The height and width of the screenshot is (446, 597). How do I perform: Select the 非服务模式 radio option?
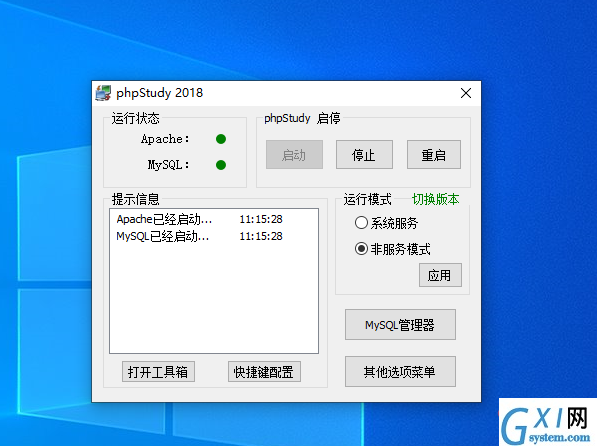pyautogui.click(x=393, y=249)
